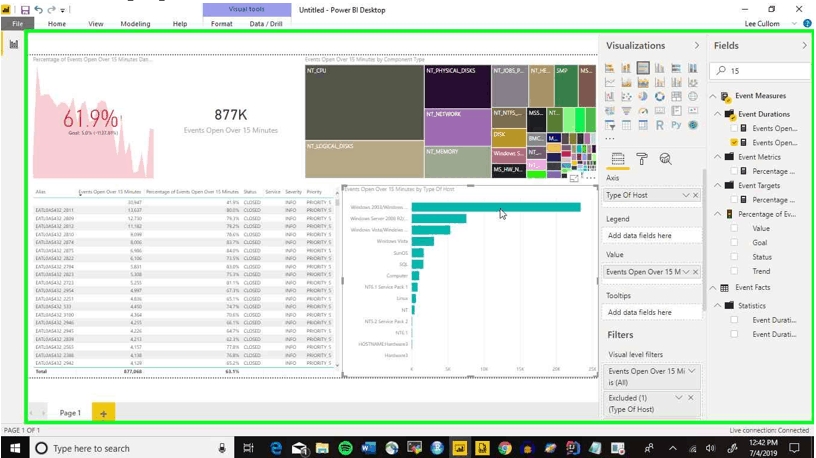Open the Home ribbon tab
The image size is (816, 458).
[57, 23]
